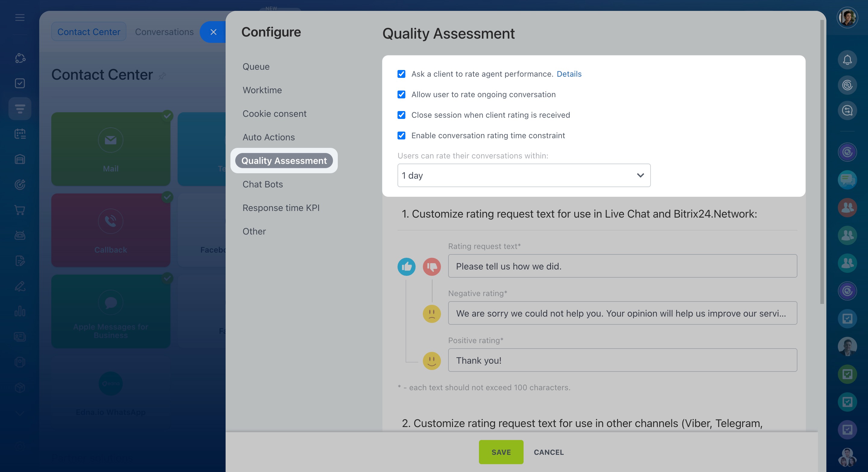Edit the Rating request text field
Viewport: 868px width, 472px height.
[622, 266]
